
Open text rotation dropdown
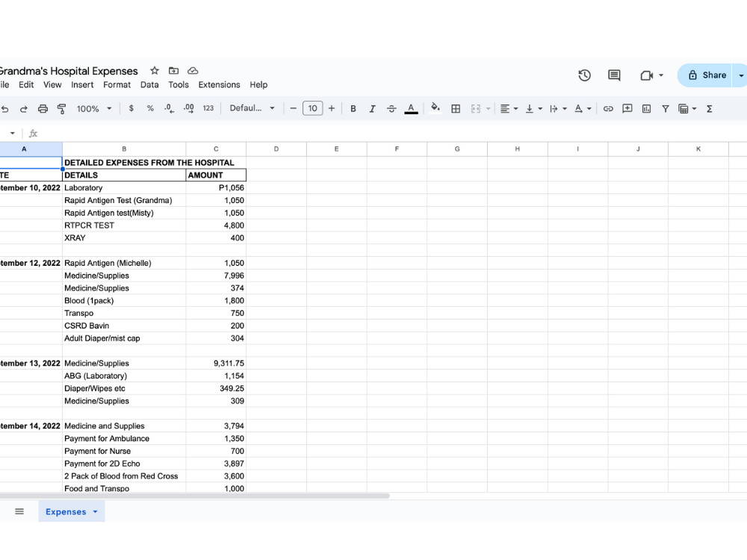click(583, 108)
